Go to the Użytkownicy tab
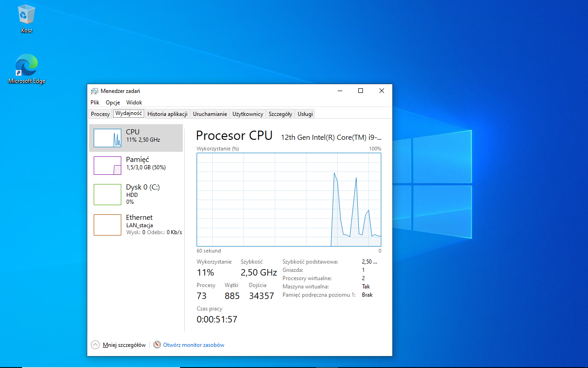The height and width of the screenshot is (368, 588). (248, 114)
